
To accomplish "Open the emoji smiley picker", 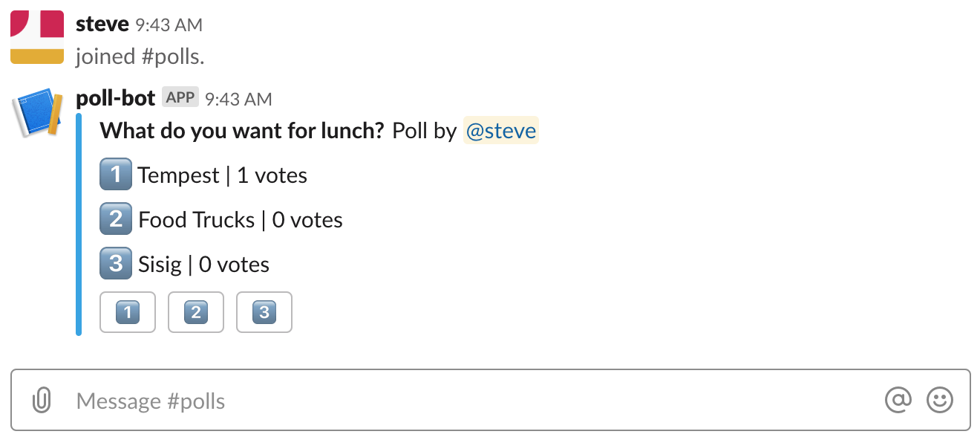I will (940, 400).
